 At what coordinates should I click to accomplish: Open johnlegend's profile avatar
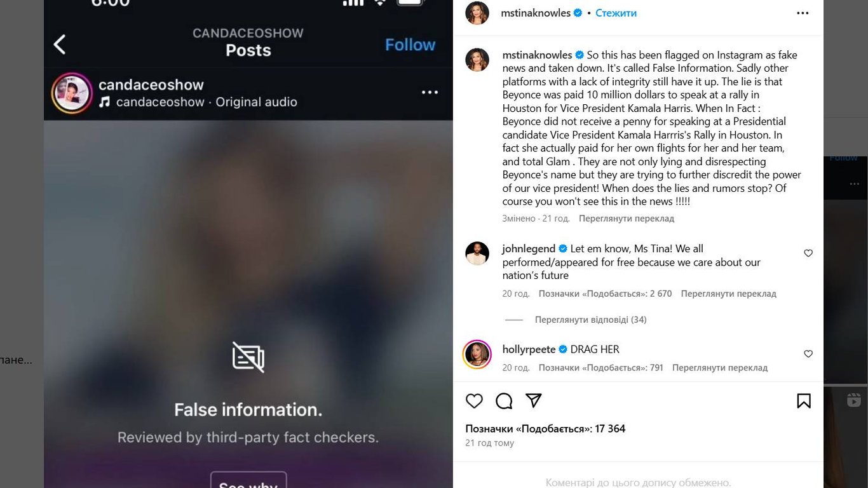[x=477, y=254]
